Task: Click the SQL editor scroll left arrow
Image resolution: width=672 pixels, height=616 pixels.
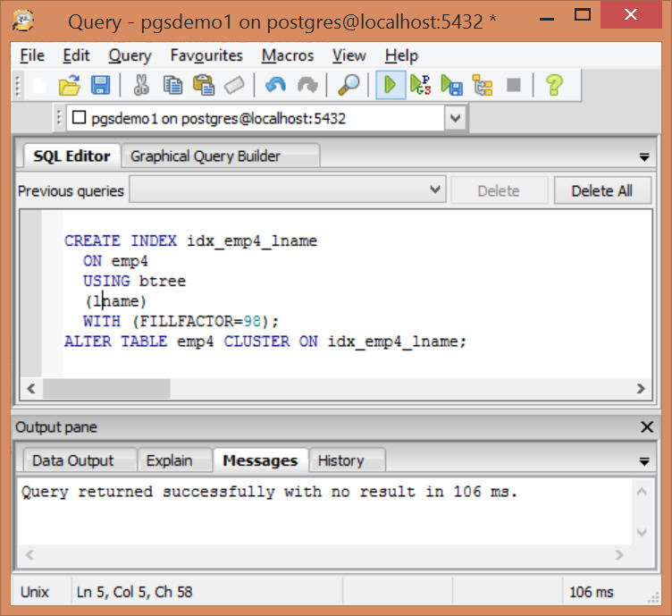Action: (x=31, y=389)
